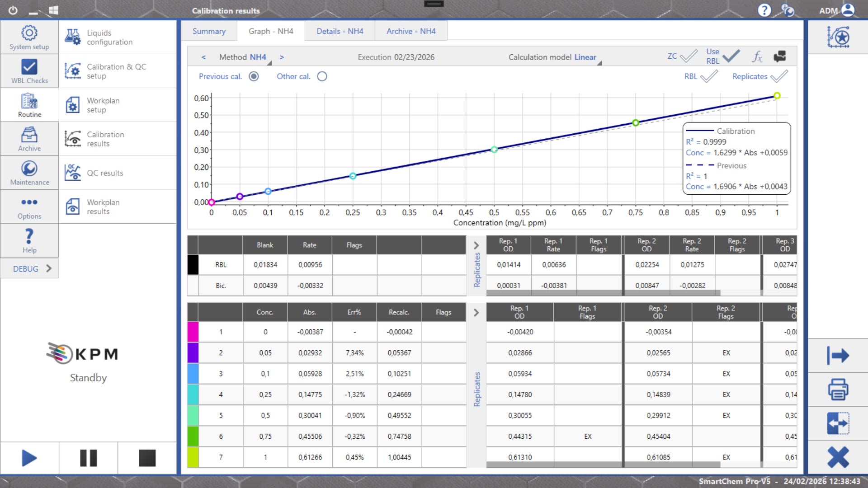Click the comments speech bubble icon

780,56
